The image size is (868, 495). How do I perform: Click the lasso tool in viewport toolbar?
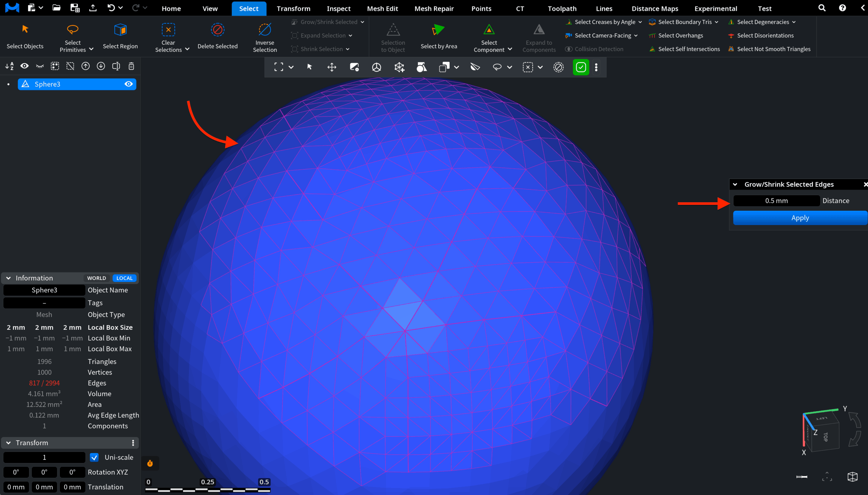[x=497, y=67]
